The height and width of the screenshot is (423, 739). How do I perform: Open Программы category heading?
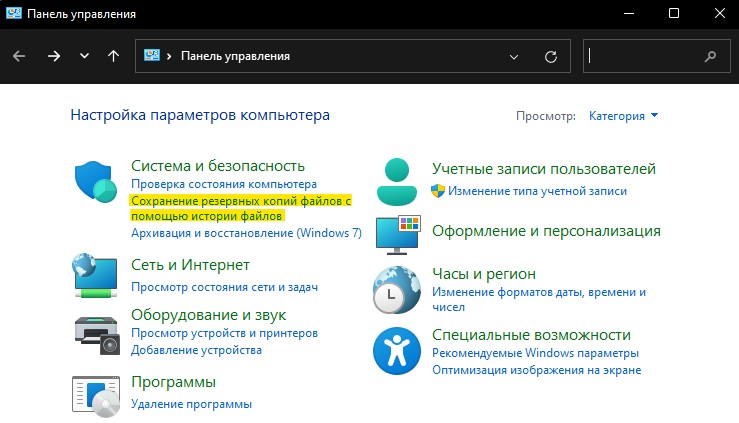click(173, 382)
